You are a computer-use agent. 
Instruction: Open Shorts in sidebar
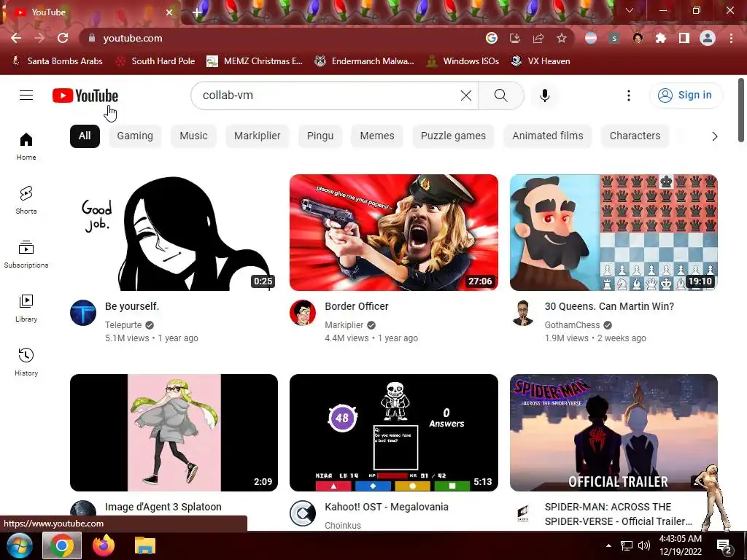pyautogui.click(x=26, y=200)
